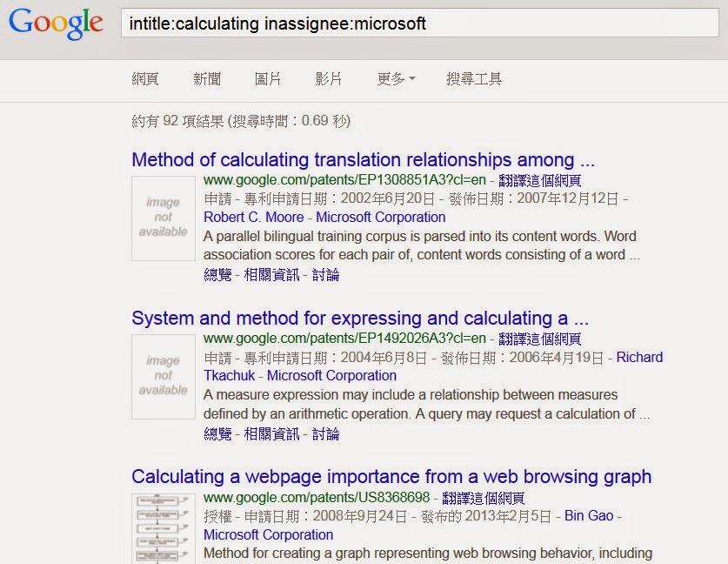Open 'Calculating a webpage importance' result
The image size is (728, 564).
click(391, 477)
